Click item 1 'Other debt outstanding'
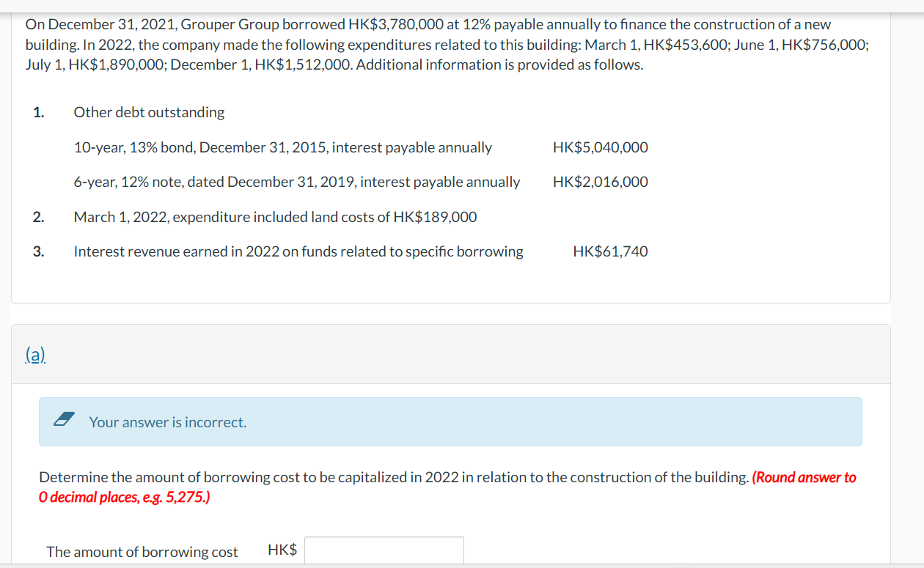This screenshot has height=568, width=924. [149, 112]
